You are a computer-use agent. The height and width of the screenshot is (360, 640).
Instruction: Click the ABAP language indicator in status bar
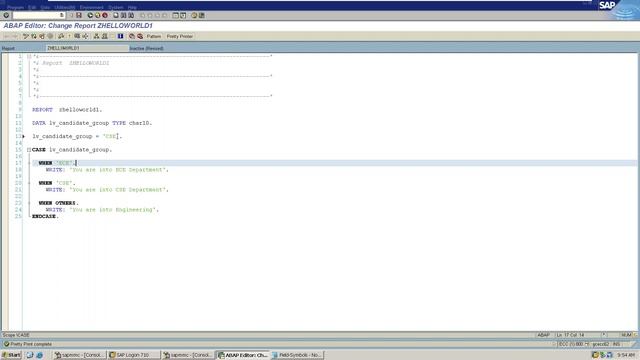click(543, 335)
